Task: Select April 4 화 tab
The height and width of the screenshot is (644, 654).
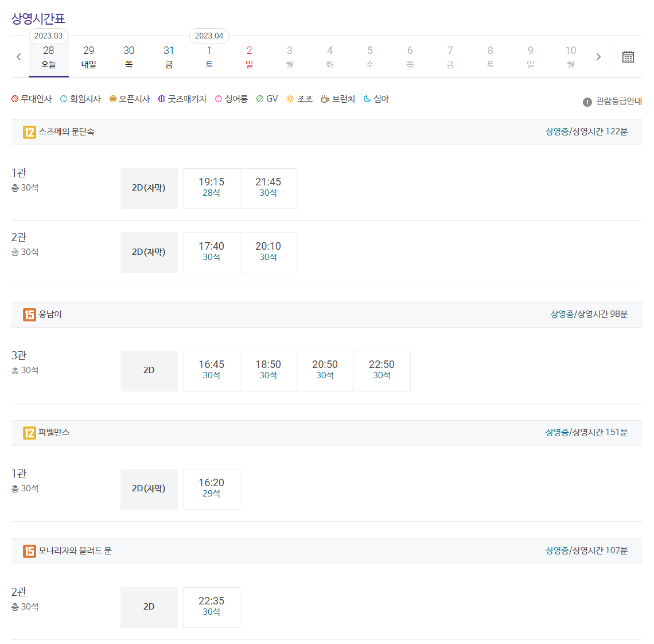Action: point(329,57)
